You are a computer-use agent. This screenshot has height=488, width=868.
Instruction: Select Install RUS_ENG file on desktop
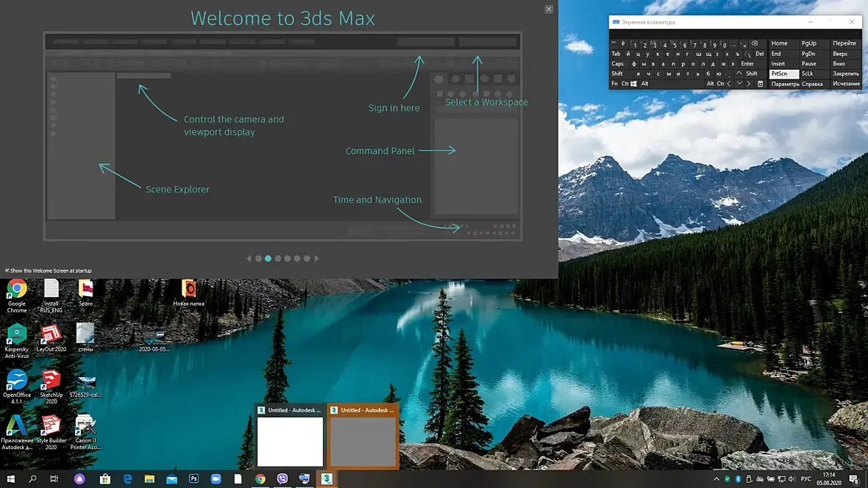[51, 296]
